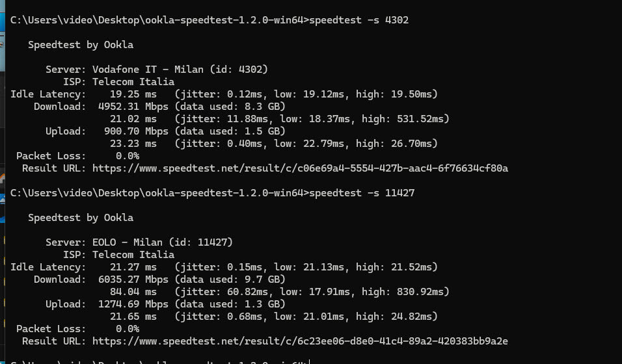Click the 'speedtest -s 4302' command text
This screenshot has height=364, width=622.
[x=358, y=20]
